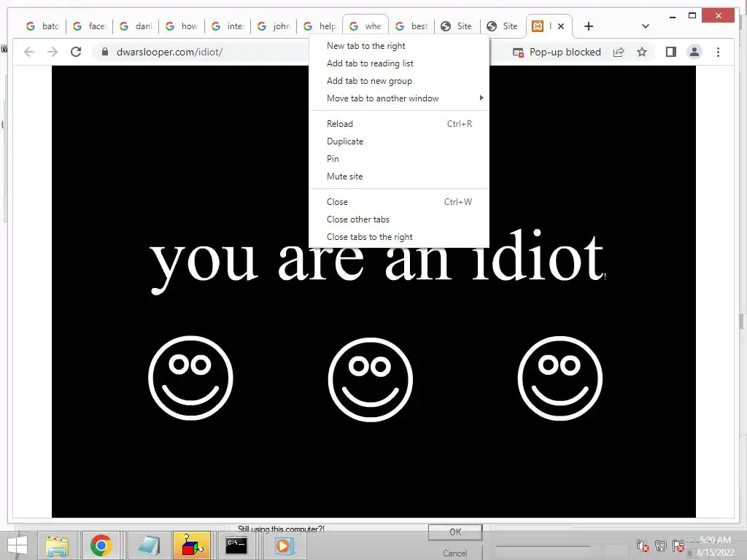
Task: Select 'Mute site' in the context menu
Action: [399, 176]
